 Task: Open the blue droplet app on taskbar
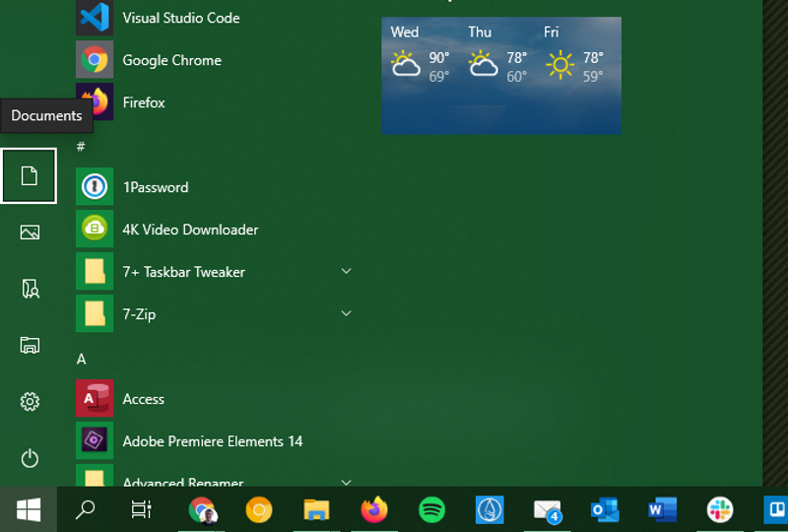(490, 509)
